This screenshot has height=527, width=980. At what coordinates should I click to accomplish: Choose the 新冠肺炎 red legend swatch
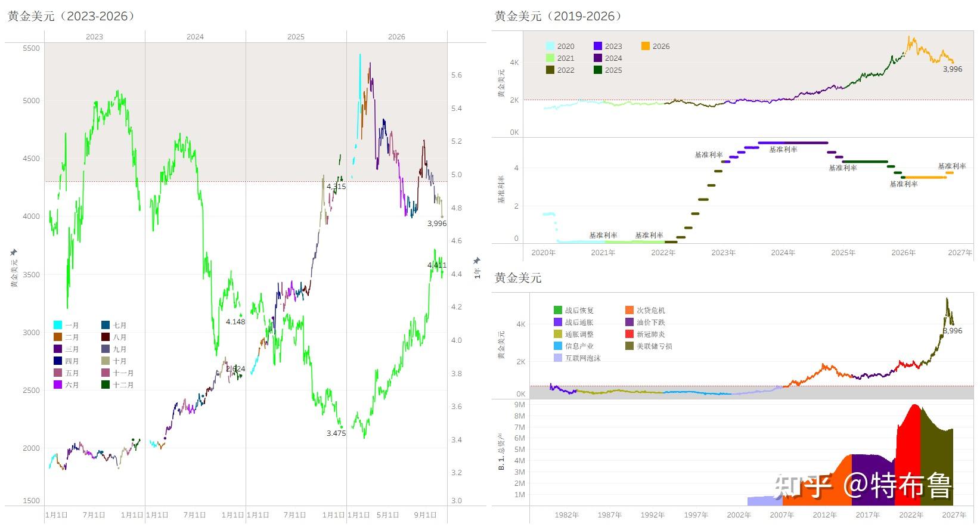(x=629, y=334)
